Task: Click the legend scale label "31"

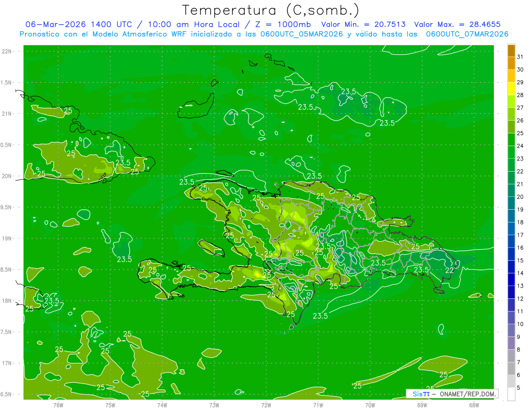Action: (520, 57)
